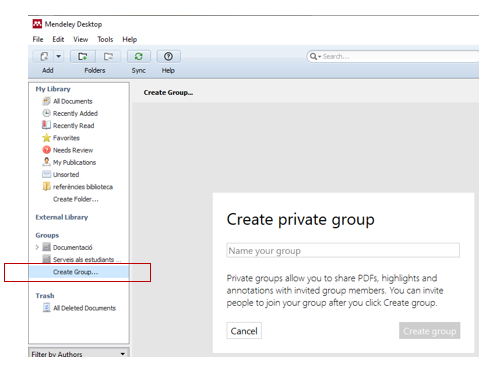Screen dimensions: 499x376
Task: Click the Unsorted tray icon
Action: 47,174
